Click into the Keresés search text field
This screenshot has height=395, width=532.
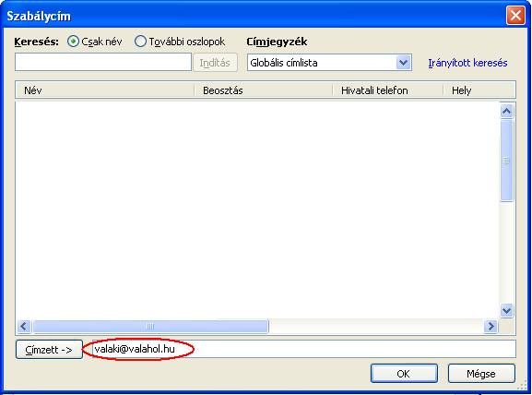point(103,62)
